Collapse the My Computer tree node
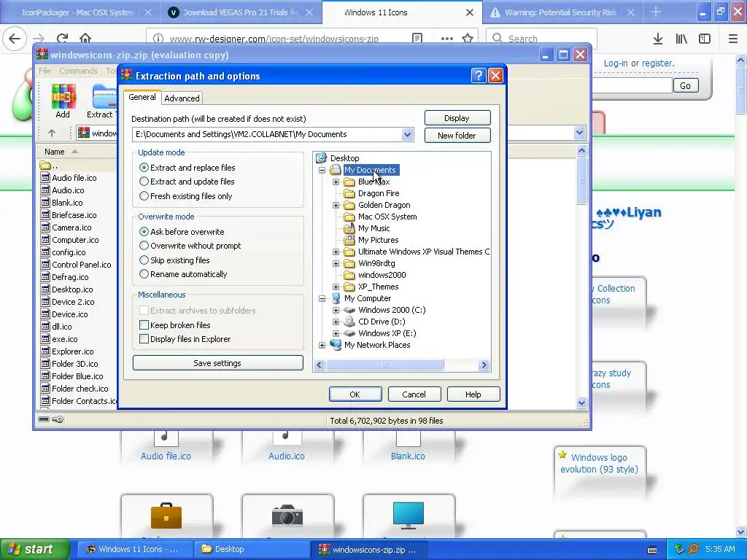 point(322,298)
